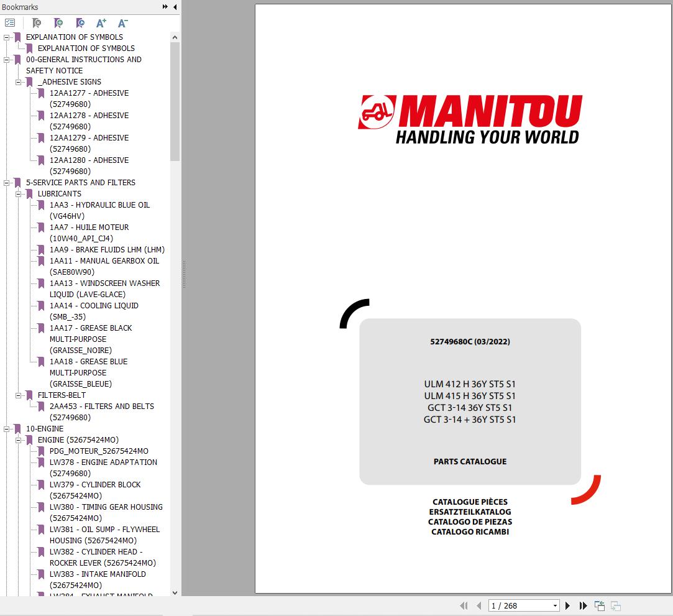Collapse the top EXPLANATION OF SYMBOLS node
The width and height of the screenshot is (673, 616).
coord(6,37)
